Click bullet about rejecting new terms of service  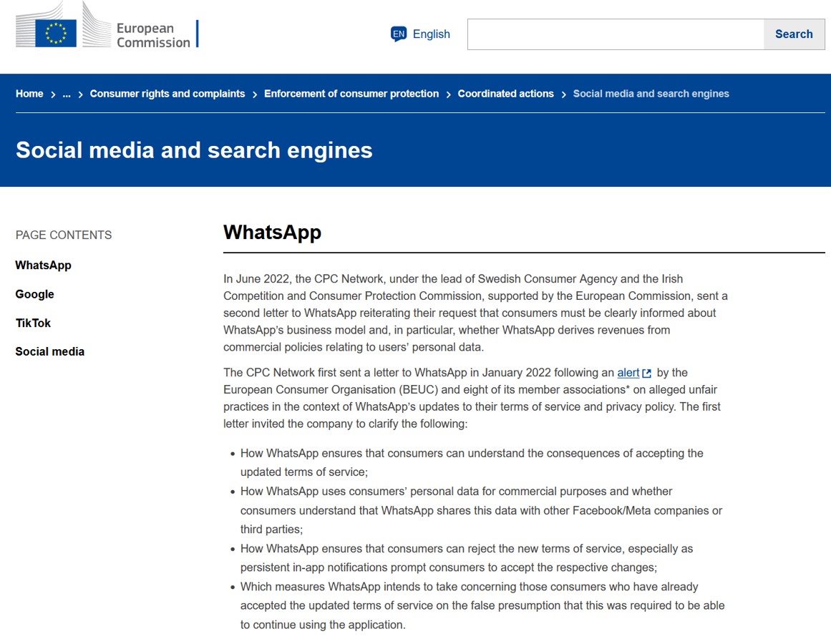coord(467,558)
